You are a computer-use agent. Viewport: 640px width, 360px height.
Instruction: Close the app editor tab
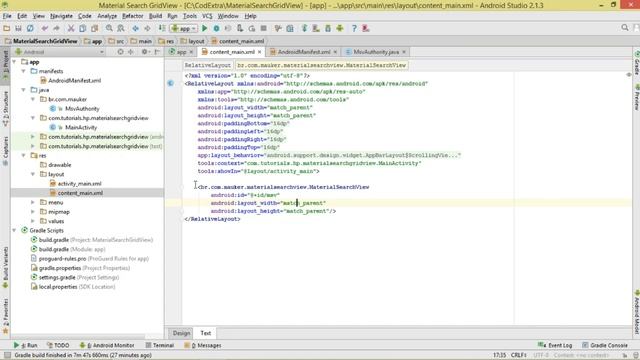[191, 52]
